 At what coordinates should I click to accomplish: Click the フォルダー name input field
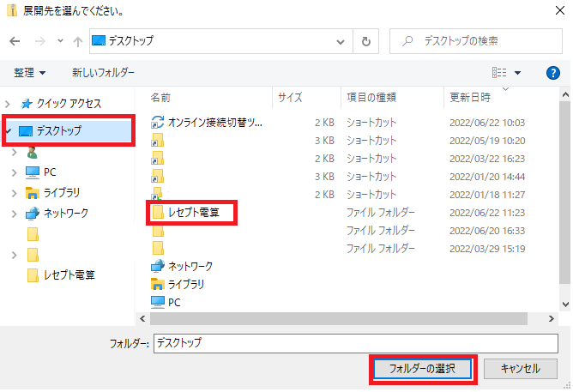coord(356,343)
